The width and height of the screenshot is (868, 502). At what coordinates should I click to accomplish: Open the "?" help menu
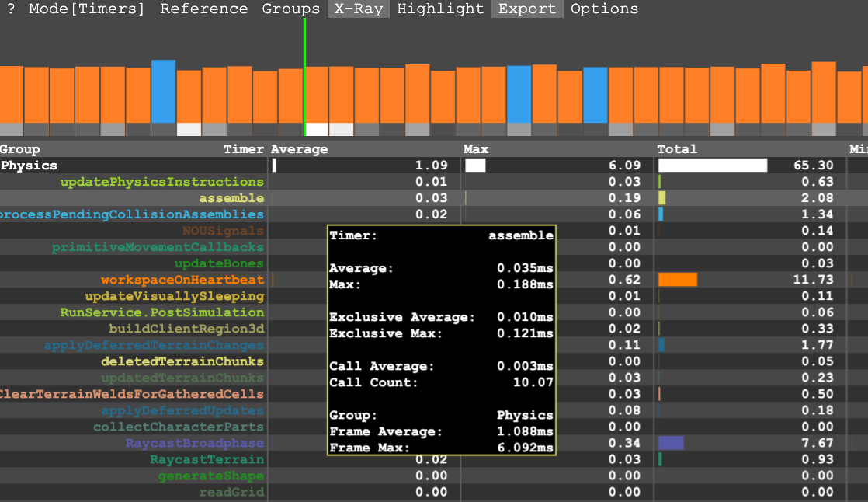[x=11, y=9]
